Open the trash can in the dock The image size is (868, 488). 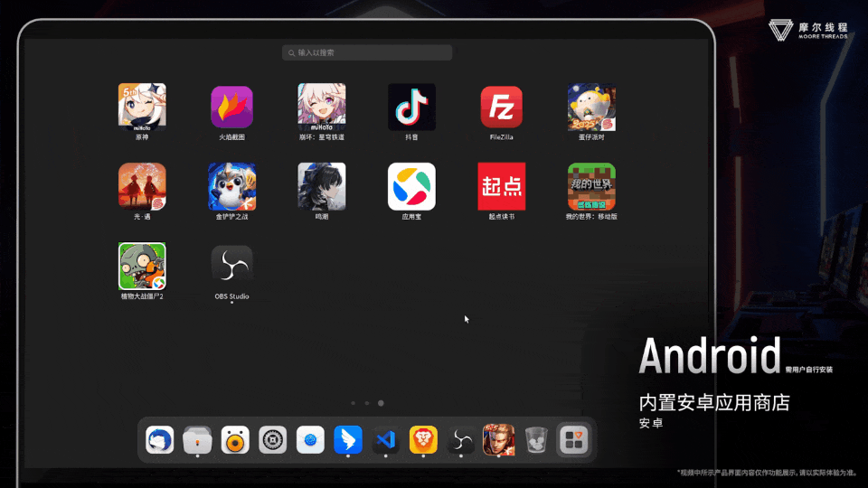536,440
